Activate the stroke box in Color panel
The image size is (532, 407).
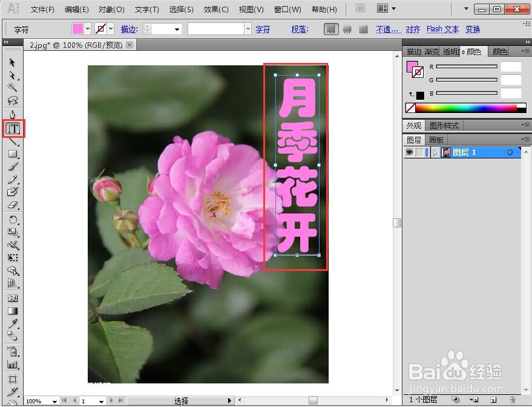tap(419, 73)
